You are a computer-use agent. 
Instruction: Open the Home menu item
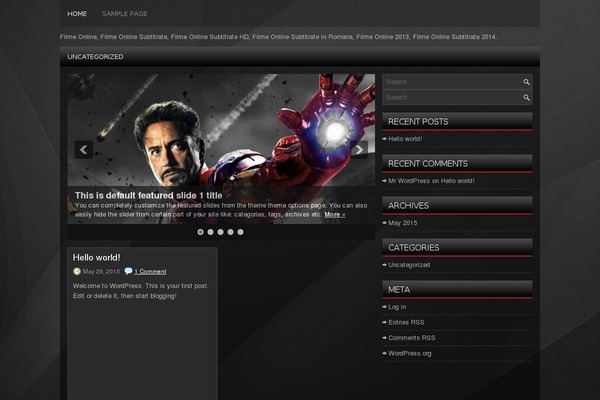[x=77, y=14]
